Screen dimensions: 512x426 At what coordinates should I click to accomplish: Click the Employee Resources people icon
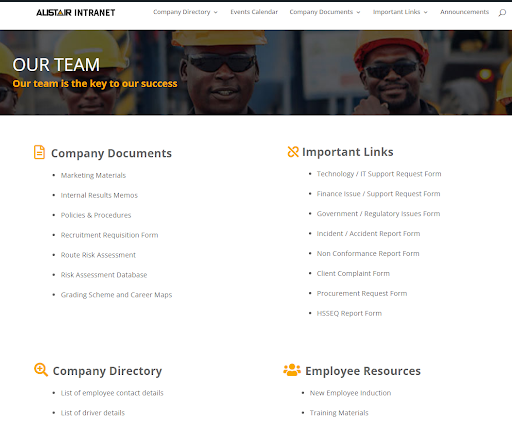click(292, 370)
